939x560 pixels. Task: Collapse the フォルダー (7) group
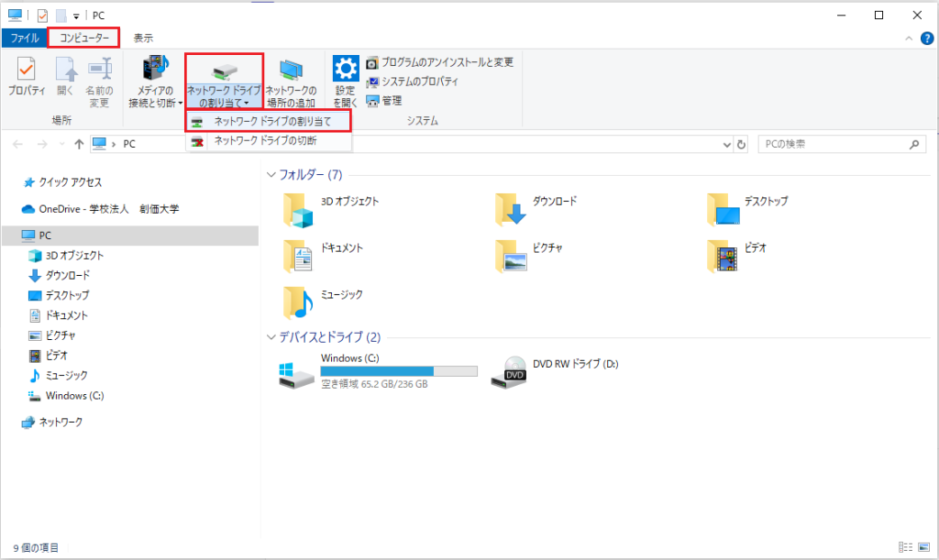point(271,175)
